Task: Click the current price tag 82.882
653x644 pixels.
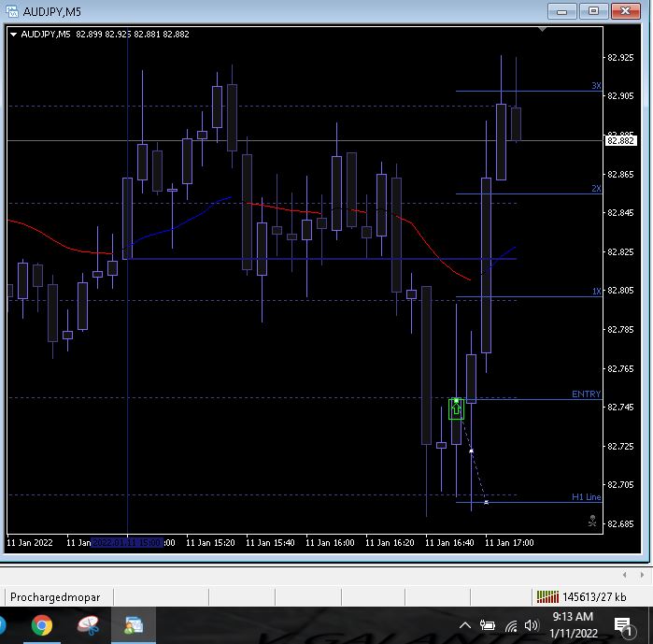Action: [x=620, y=141]
